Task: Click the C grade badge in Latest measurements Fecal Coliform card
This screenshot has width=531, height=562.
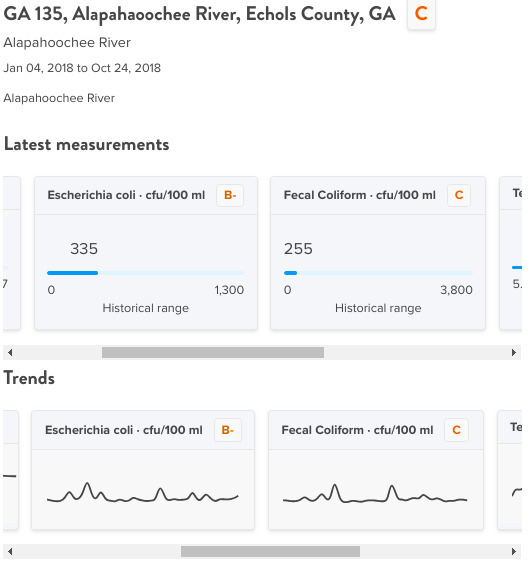Action: (x=459, y=195)
